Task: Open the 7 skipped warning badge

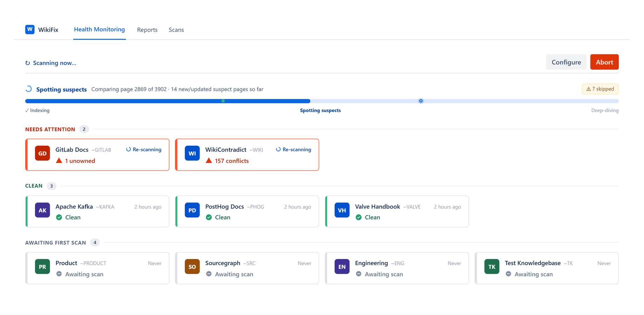Action: pos(600,89)
